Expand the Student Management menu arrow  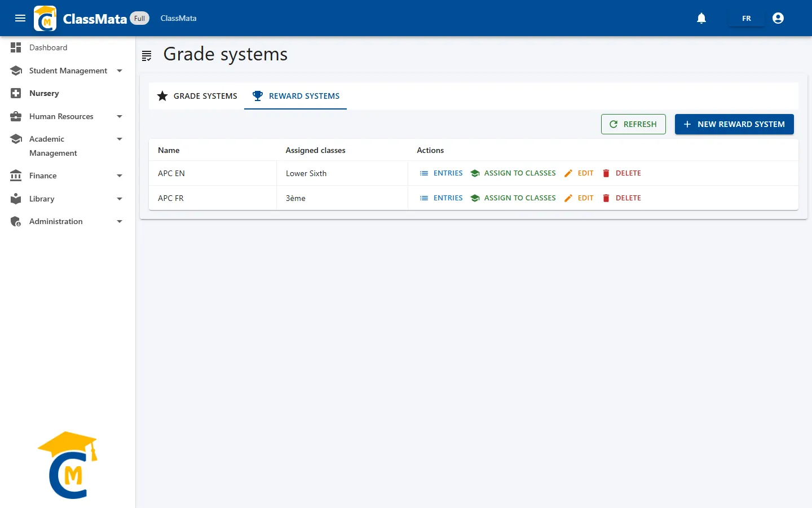click(x=120, y=71)
